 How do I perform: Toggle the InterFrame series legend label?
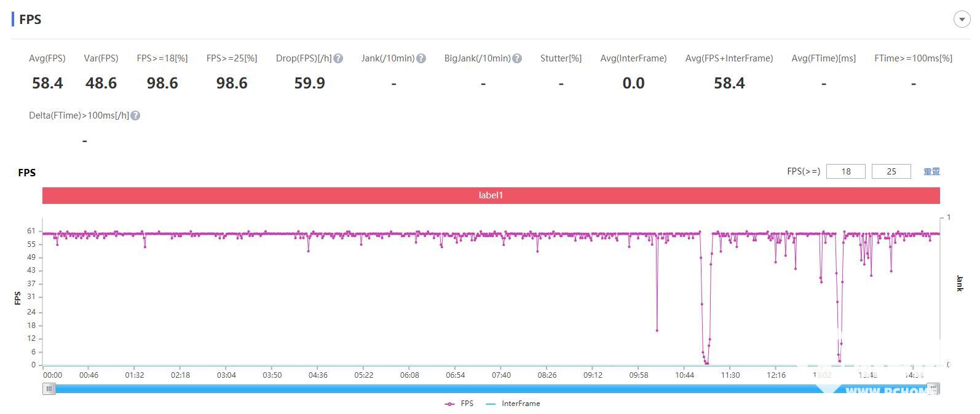click(521, 404)
